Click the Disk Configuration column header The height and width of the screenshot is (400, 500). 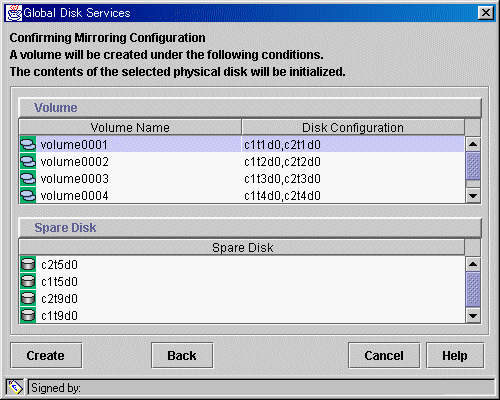click(x=353, y=127)
